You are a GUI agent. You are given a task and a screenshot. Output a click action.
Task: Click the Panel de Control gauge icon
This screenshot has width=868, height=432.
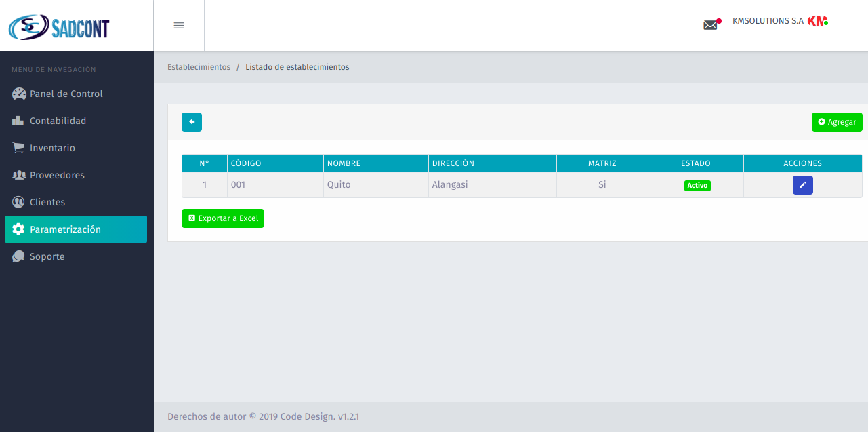[19, 94]
